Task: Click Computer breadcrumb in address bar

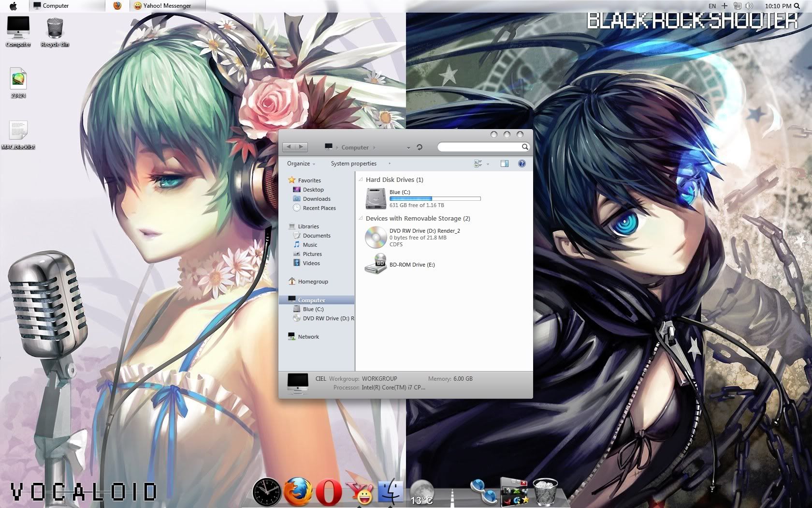Action: (355, 148)
